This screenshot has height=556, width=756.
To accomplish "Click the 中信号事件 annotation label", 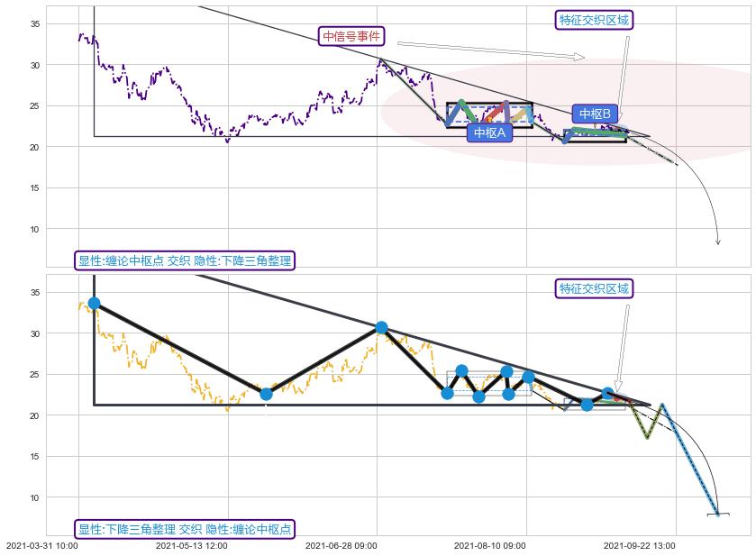I will pos(352,37).
